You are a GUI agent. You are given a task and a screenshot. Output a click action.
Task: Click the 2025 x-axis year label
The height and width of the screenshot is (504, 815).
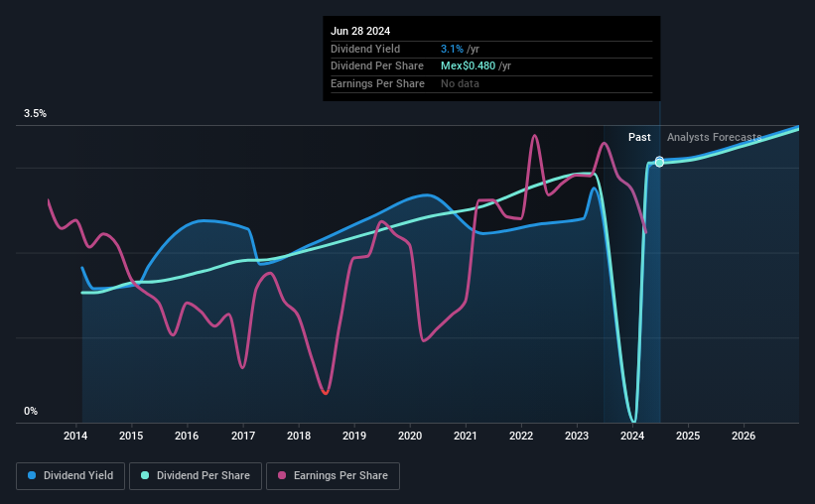tap(688, 436)
